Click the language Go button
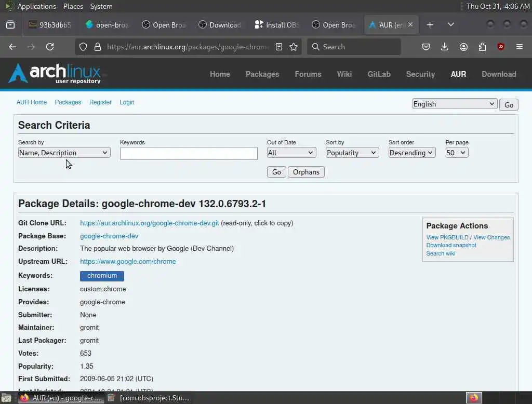The image size is (532, 404). coord(509,105)
